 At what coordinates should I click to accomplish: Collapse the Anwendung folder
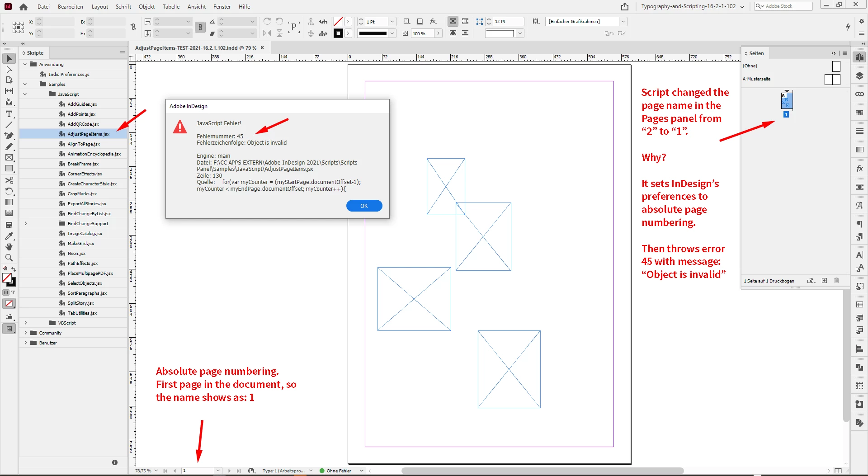pyautogui.click(x=25, y=64)
